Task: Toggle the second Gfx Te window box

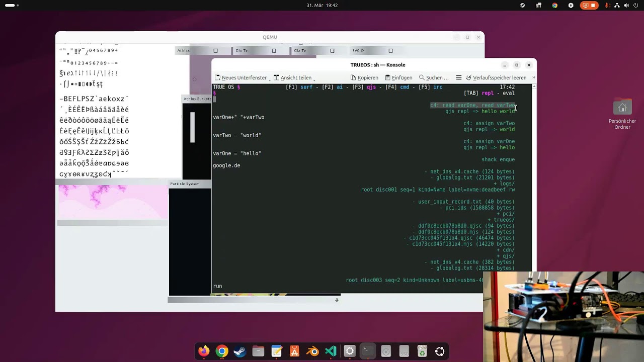Action: pos(332,51)
